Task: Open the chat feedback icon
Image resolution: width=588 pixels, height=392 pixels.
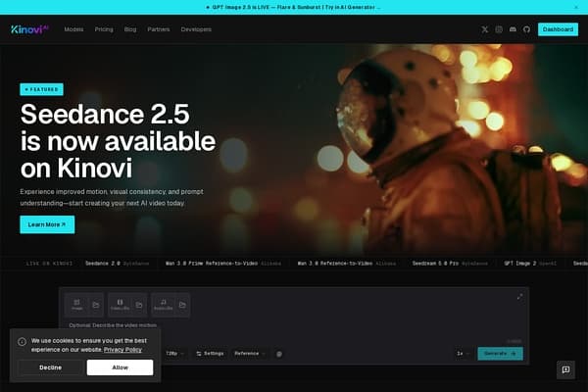Action: click(x=565, y=369)
